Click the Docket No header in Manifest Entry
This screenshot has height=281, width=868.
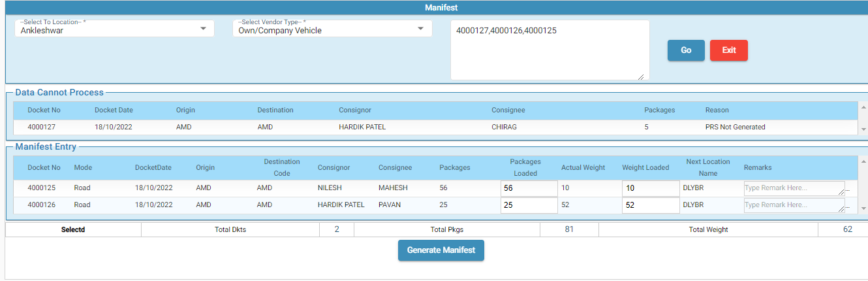(44, 168)
